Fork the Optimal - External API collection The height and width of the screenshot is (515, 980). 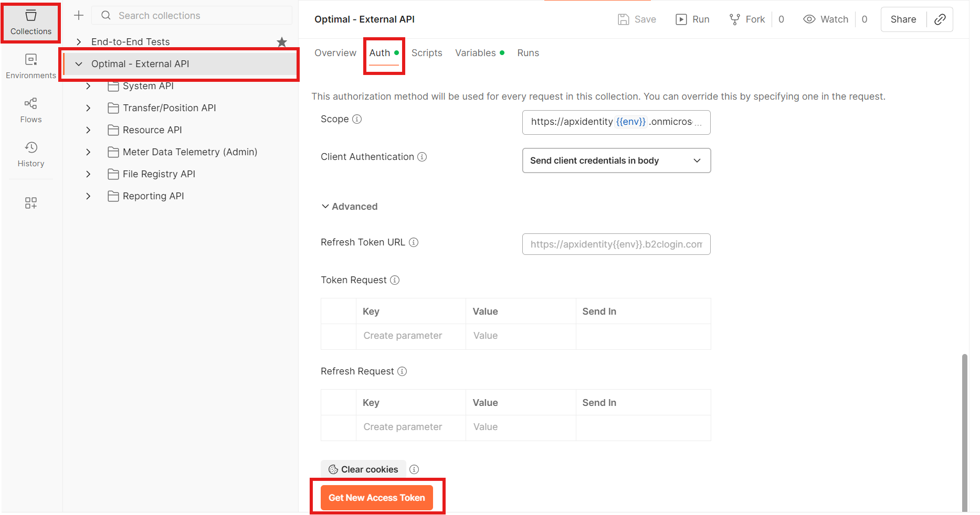click(x=746, y=19)
